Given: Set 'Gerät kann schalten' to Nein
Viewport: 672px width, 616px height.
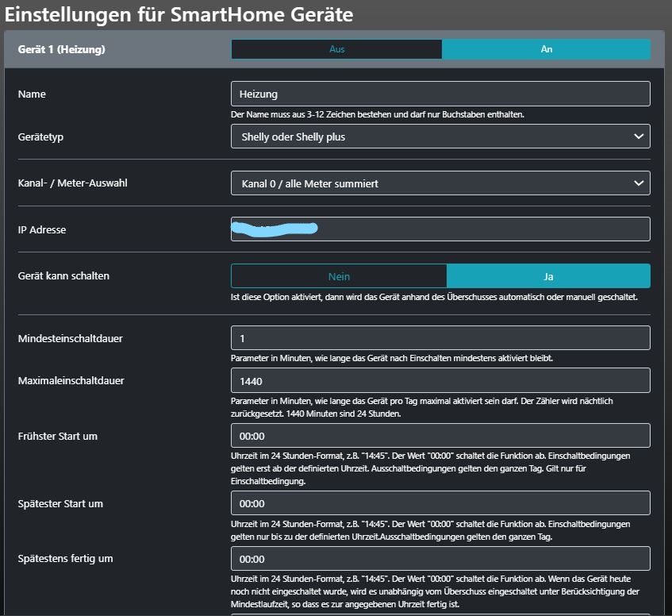Looking at the screenshot, I should pyautogui.click(x=339, y=276).
